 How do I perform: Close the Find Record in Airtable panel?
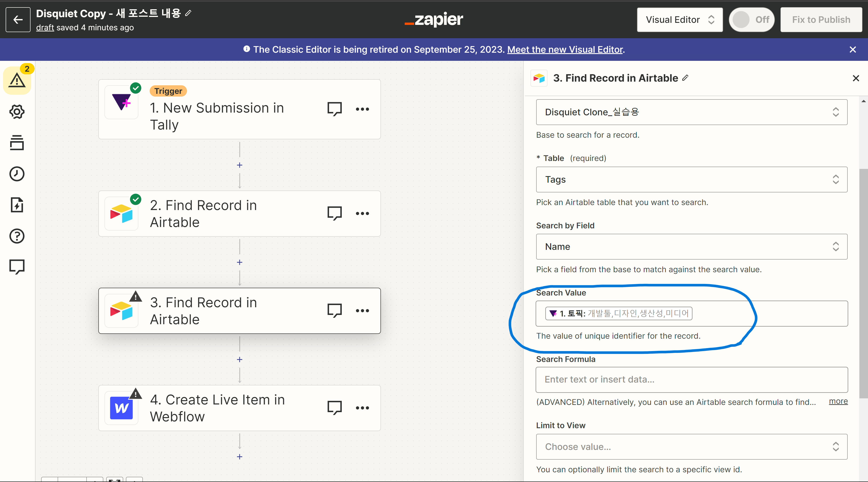click(856, 78)
